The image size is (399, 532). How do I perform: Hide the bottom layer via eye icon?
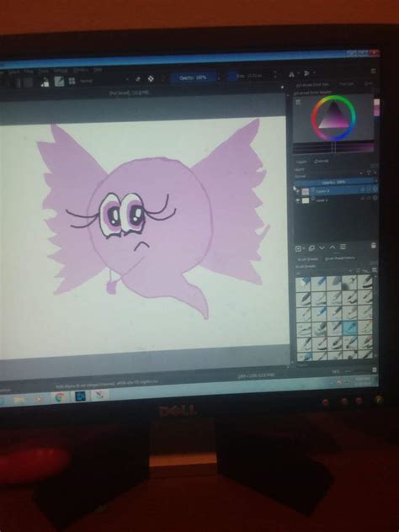click(297, 201)
